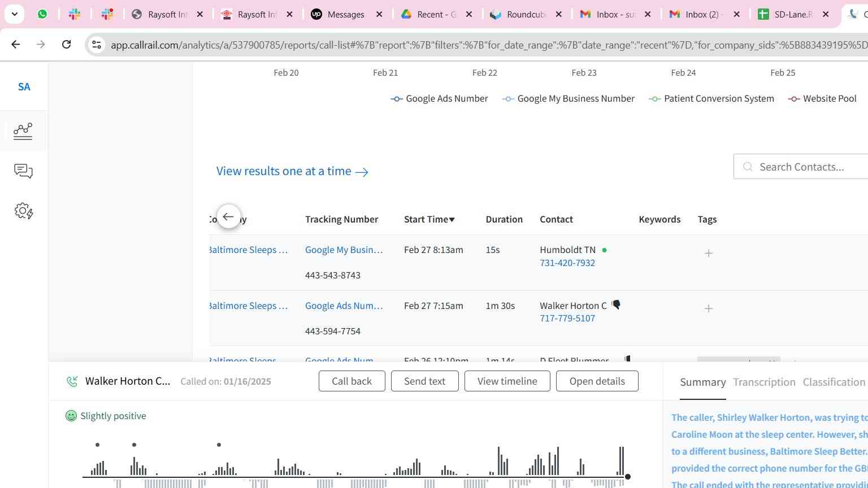Open Google My Busin… tracking number link
The height and width of the screenshot is (488, 868).
344,250
